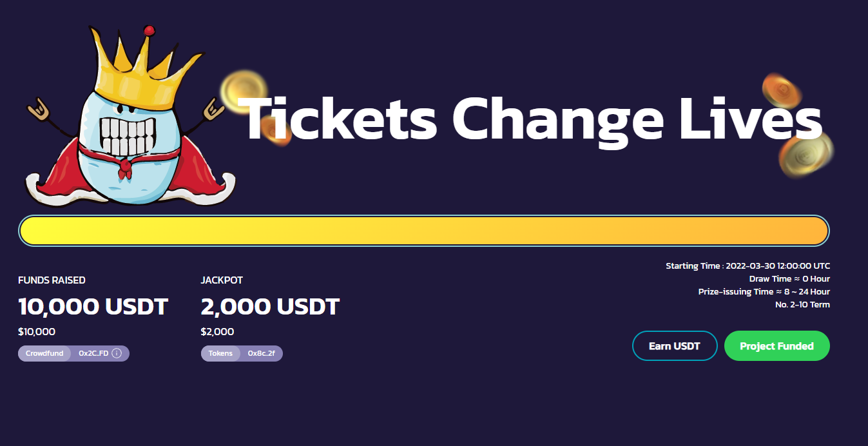Click the green Project Funded button
Screen dimensions: 868x446
[776, 346]
